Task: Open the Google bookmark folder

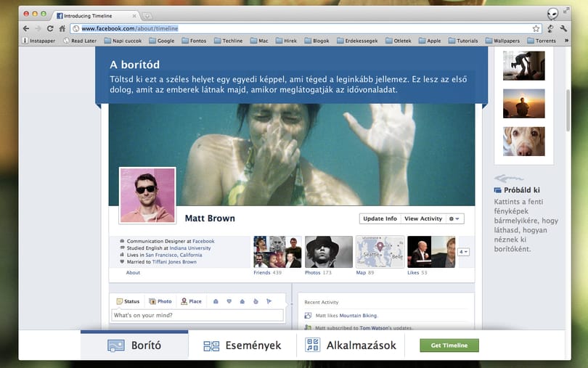Action: point(162,41)
